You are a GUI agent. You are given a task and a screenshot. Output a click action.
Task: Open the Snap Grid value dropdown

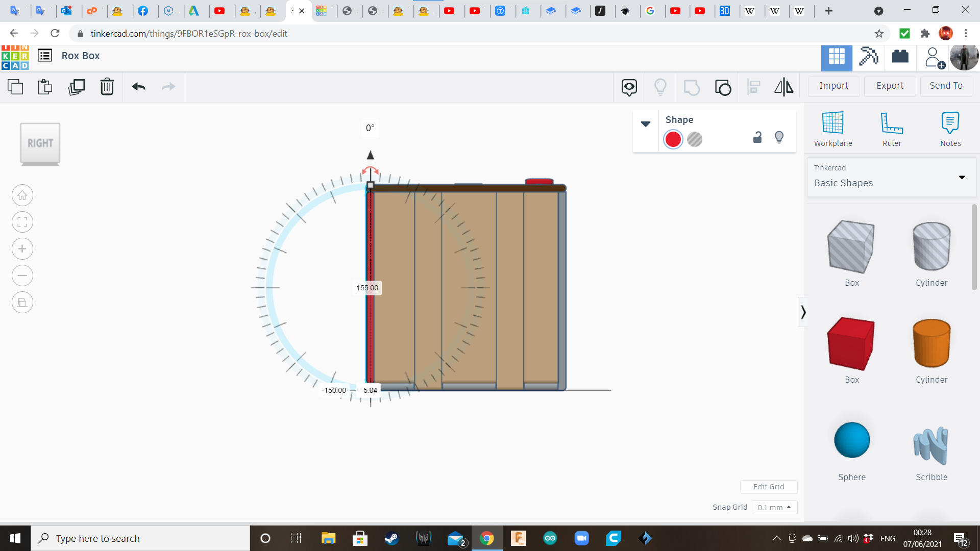pos(774,508)
